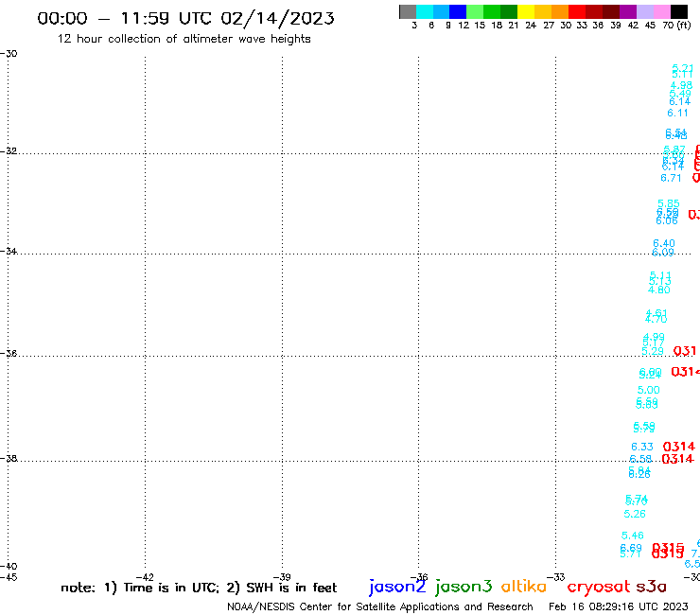Click the '12 hour collection of altimeter wave heights' subtitle

coord(184,39)
